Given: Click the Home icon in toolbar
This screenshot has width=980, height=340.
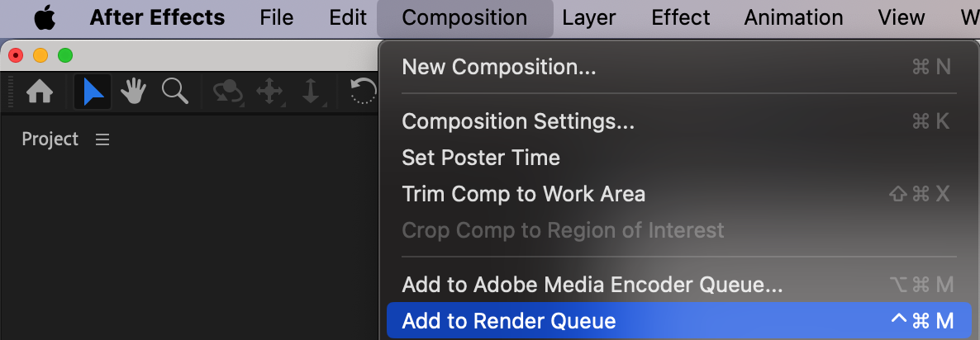Looking at the screenshot, I should pos(40,92).
